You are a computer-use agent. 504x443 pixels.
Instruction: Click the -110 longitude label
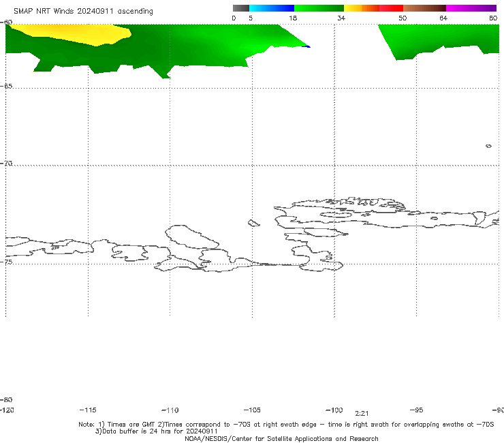pyautogui.click(x=170, y=410)
